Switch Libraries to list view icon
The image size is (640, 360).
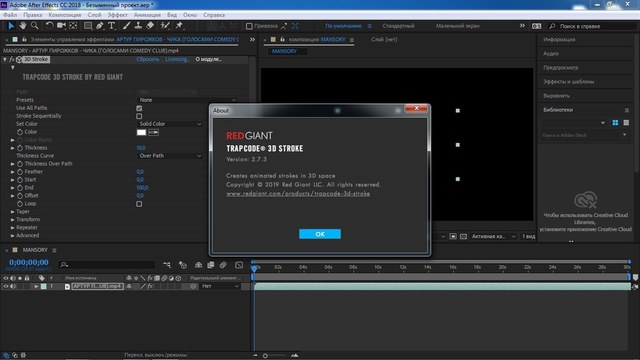[626, 122]
